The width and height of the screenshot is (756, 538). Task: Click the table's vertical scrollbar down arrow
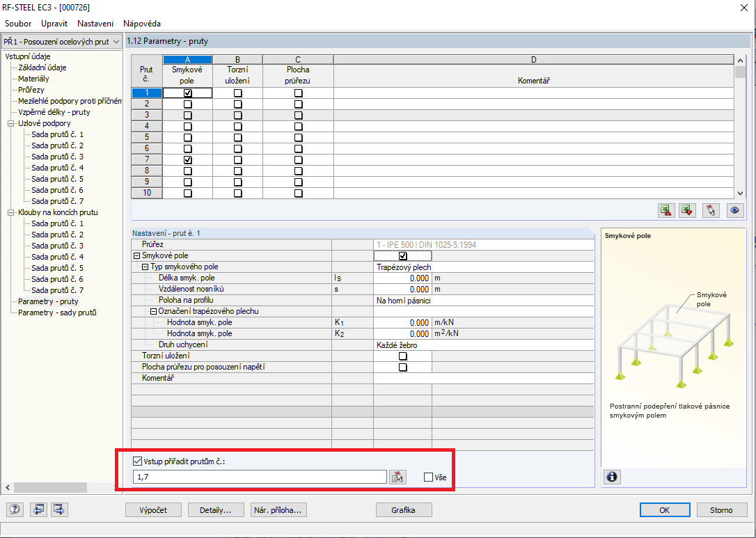pos(741,193)
